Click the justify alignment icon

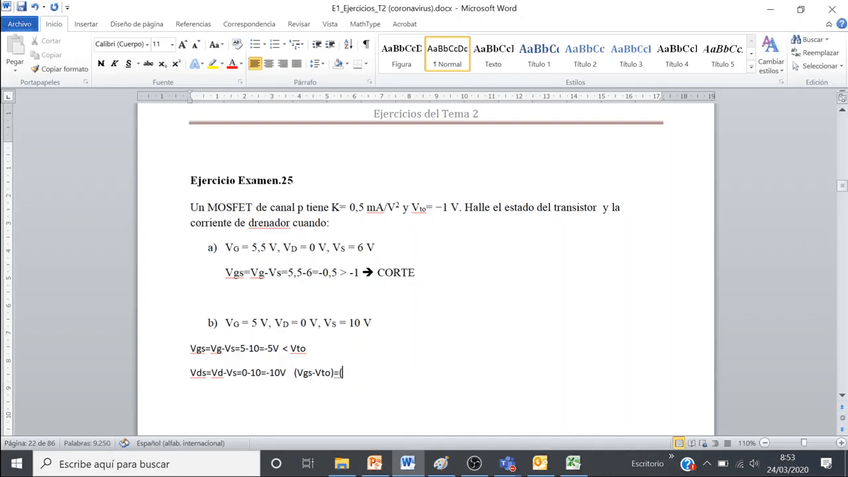point(296,64)
